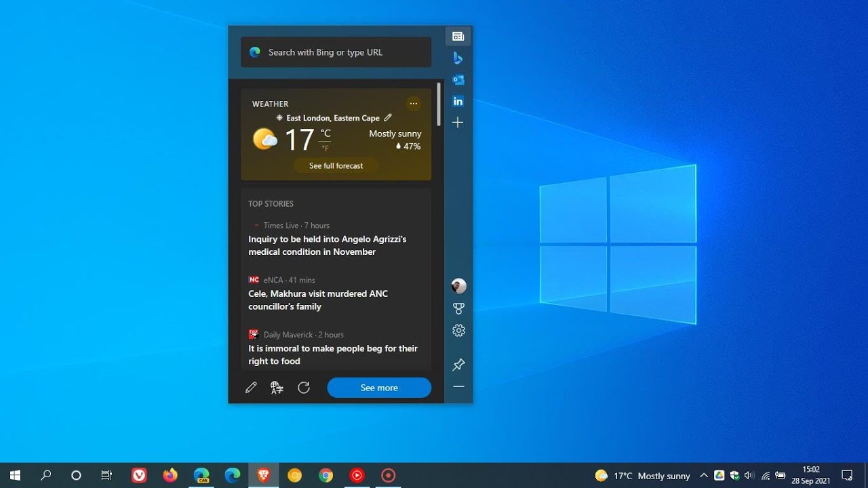Click the Times Live source label
The width and height of the screenshot is (868, 488).
pyautogui.click(x=281, y=225)
